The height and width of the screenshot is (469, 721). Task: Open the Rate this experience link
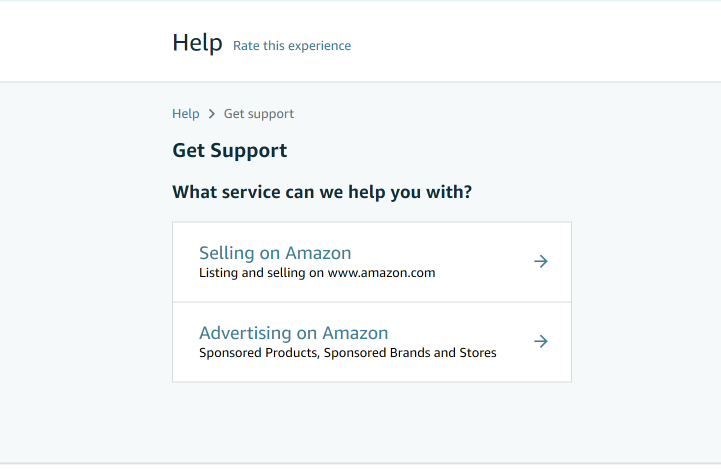(292, 45)
